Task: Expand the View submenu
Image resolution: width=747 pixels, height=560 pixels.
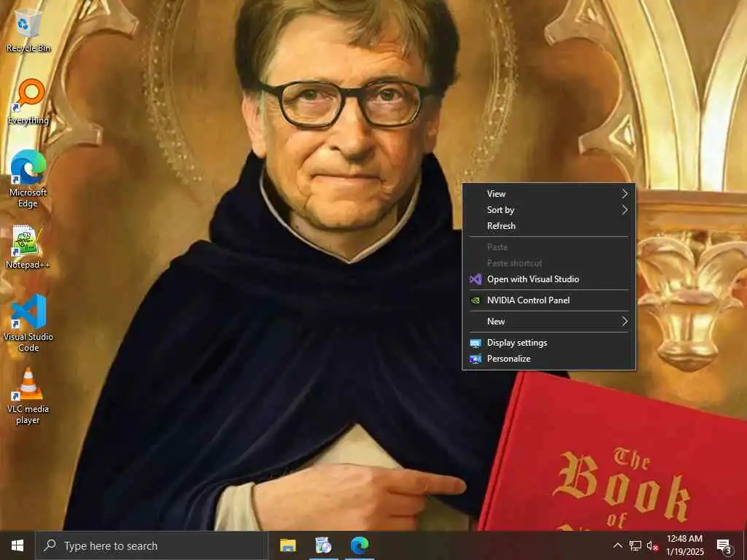Action: [549, 194]
